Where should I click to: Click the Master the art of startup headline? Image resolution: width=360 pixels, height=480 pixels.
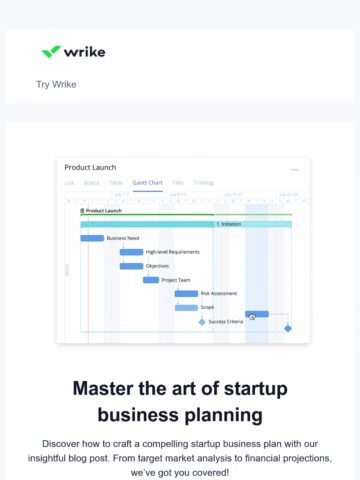(x=180, y=402)
